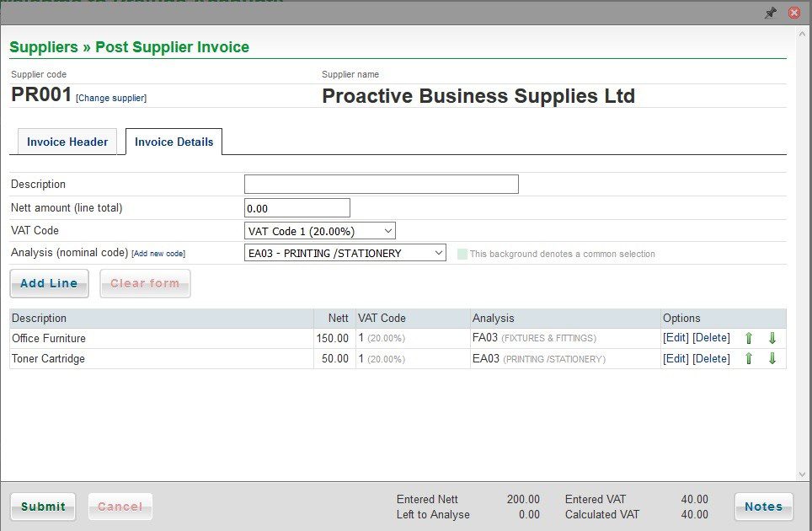
Task: Click the common selection color legend swatch
Action: click(462, 254)
